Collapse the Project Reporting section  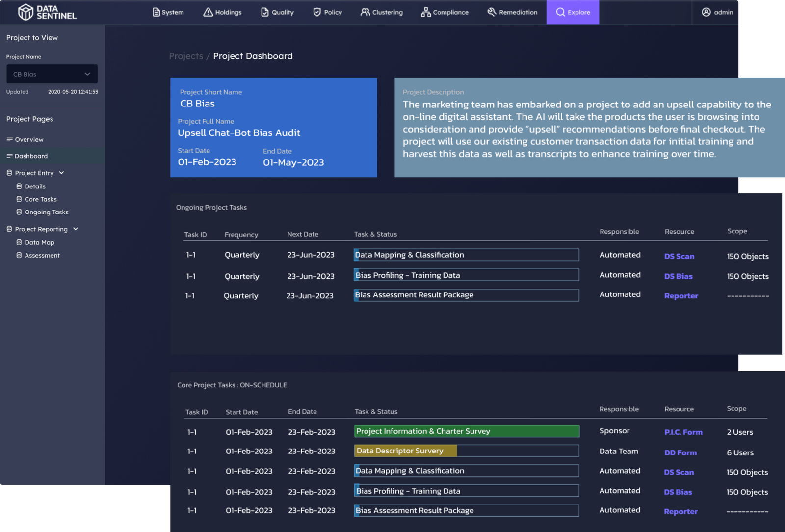click(x=75, y=229)
